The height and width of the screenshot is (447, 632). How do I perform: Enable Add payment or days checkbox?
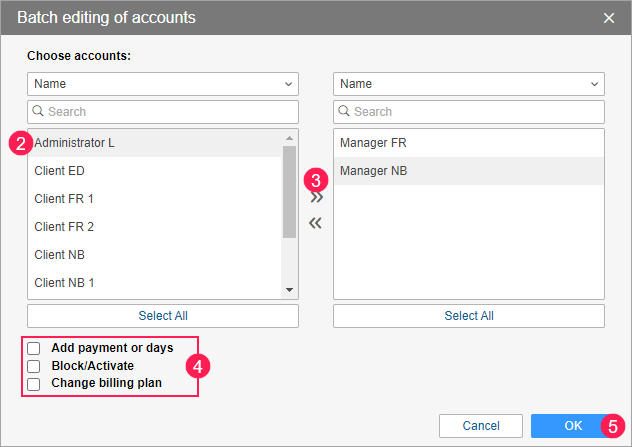click(34, 348)
